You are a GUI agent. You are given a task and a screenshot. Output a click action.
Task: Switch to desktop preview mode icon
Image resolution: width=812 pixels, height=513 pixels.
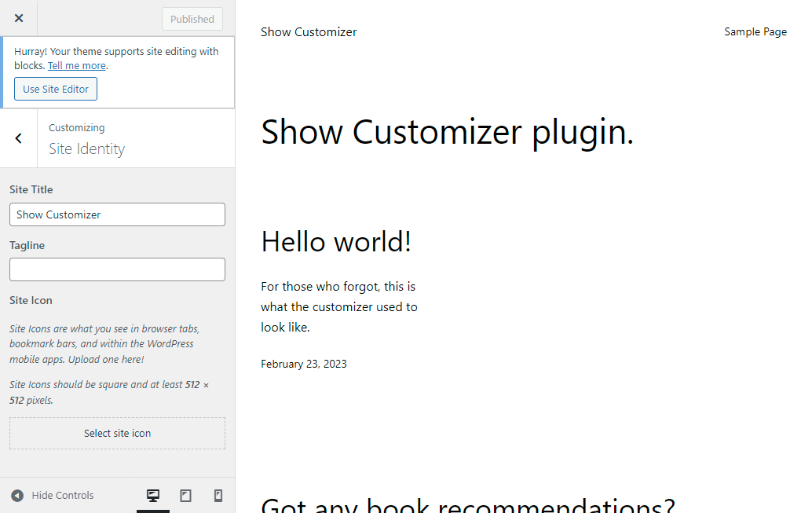153,496
